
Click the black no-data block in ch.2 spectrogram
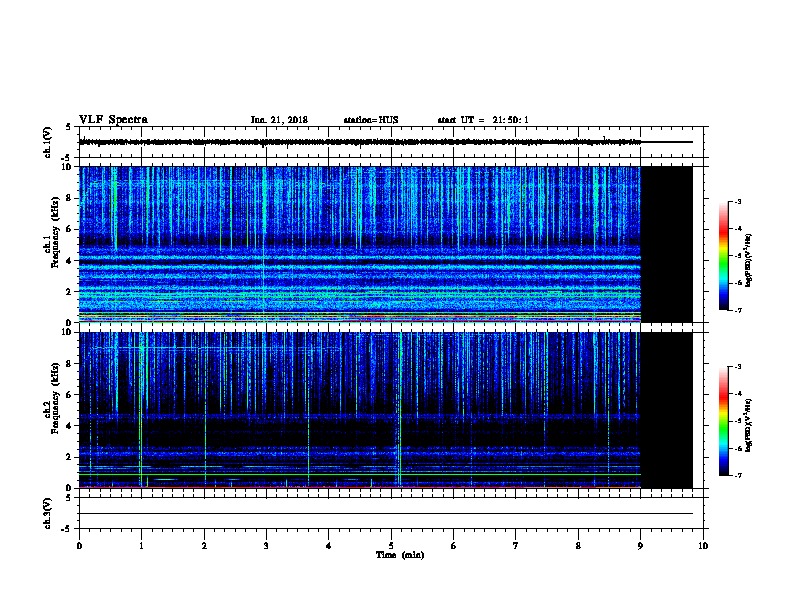tap(667, 410)
